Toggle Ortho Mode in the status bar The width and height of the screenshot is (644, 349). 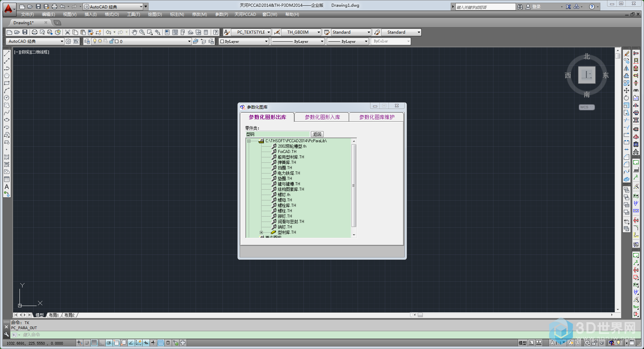pyautogui.click(x=102, y=343)
